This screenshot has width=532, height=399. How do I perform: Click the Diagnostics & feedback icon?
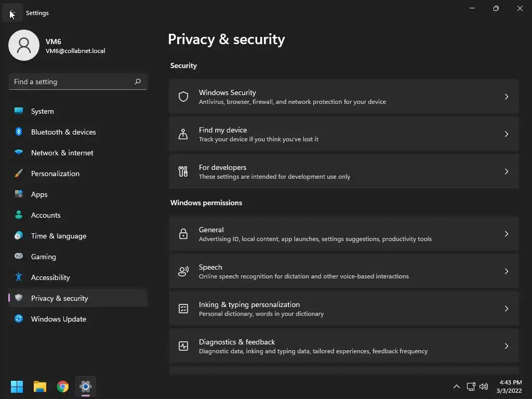coord(183,346)
